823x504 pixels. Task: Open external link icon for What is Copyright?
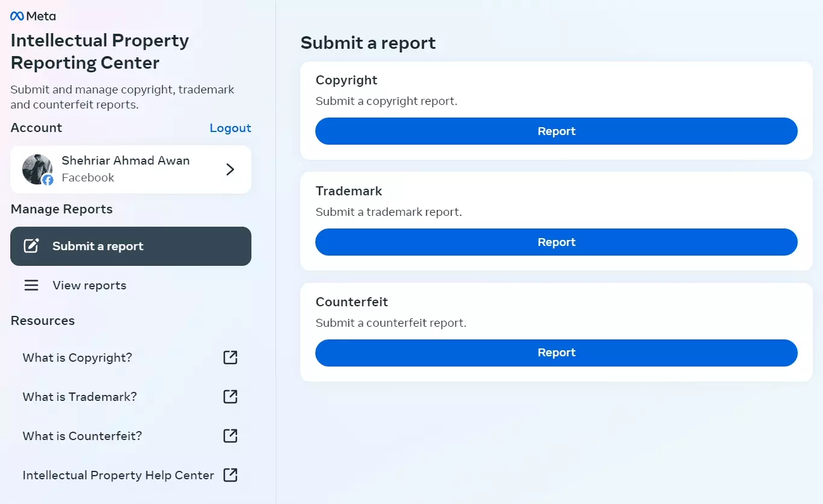click(x=230, y=358)
